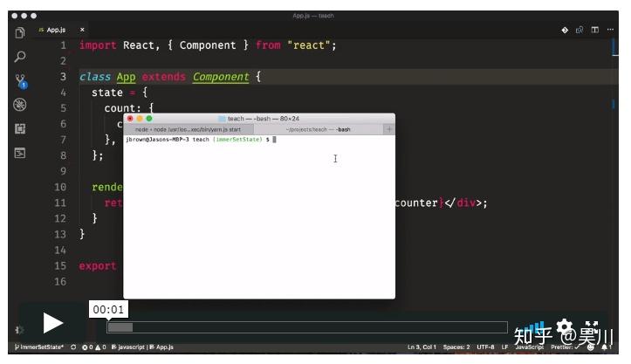Screen dimensions: 631x364
Task: Click the 'App' class name on line 3
Action: (126, 77)
